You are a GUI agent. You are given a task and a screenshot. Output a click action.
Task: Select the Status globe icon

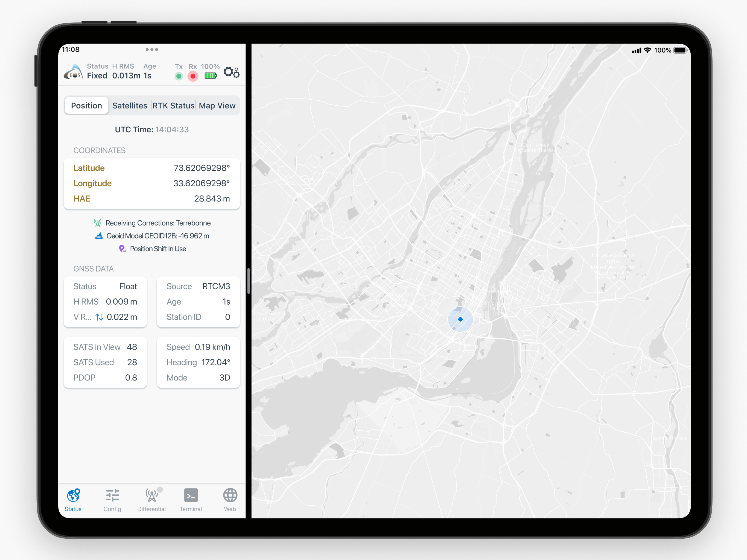tap(73, 495)
